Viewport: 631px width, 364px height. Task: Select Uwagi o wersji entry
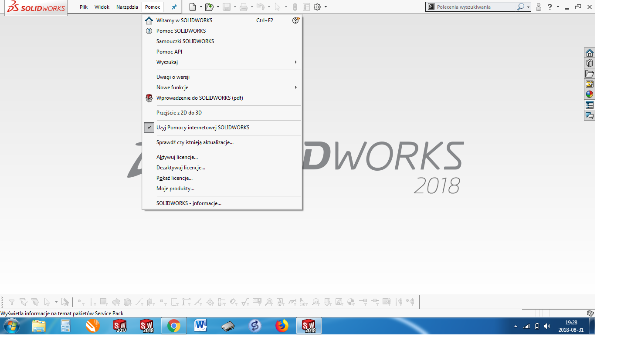(x=222, y=77)
